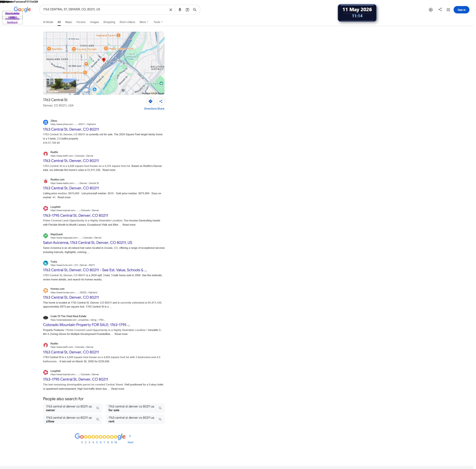Open the Forums tab
The width and height of the screenshot is (476, 469).
pos(81,22)
